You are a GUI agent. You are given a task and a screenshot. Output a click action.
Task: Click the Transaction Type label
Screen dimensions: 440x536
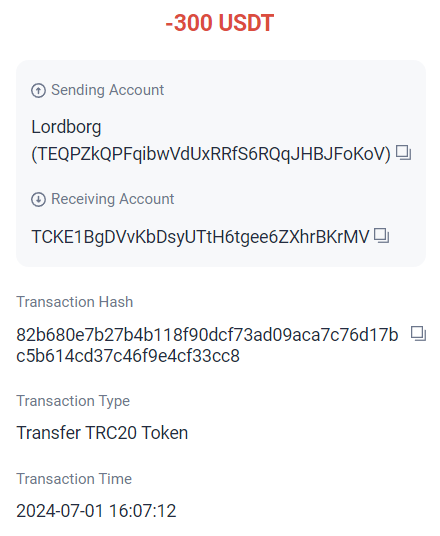[73, 401]
